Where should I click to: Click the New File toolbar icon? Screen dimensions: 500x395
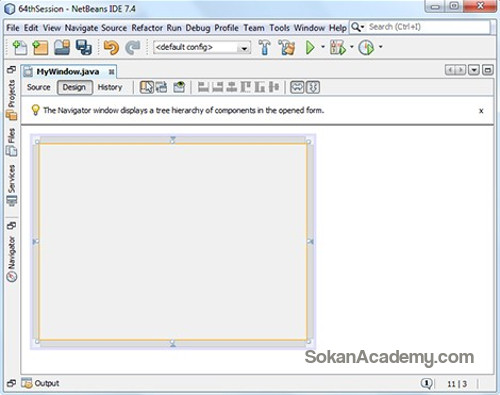(20, 47)
